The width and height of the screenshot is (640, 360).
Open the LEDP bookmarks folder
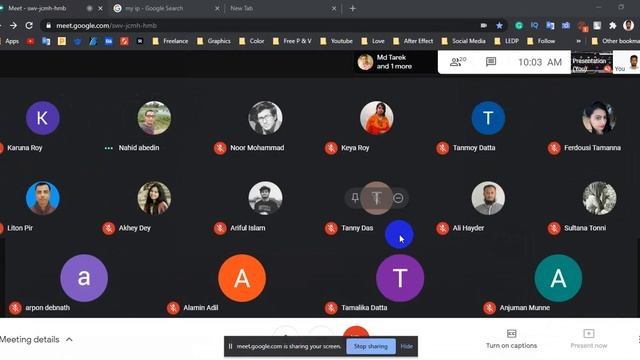point(507,41)
